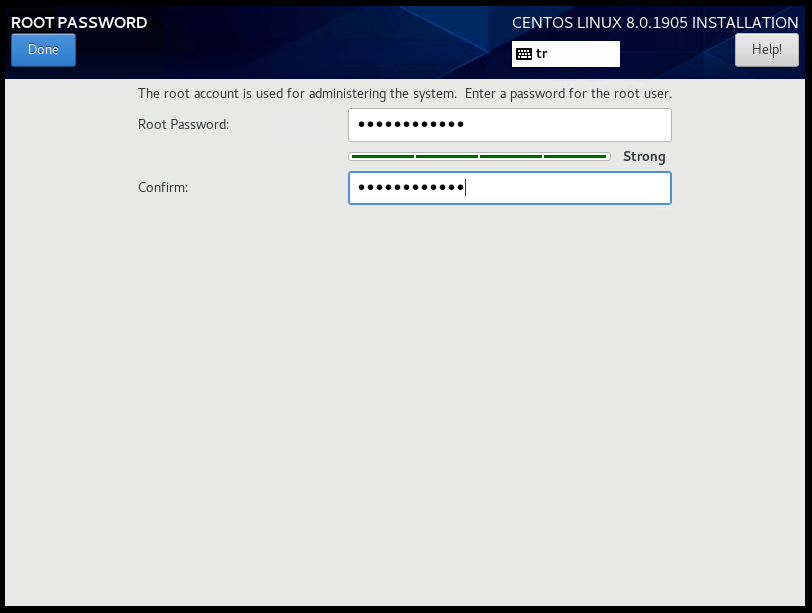This screenshot has width=812, height=613.
Task: Open the Help! button
Action: tap(766, 50)
